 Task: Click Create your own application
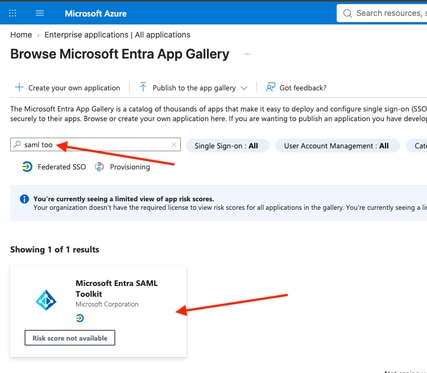click(68, 88)
